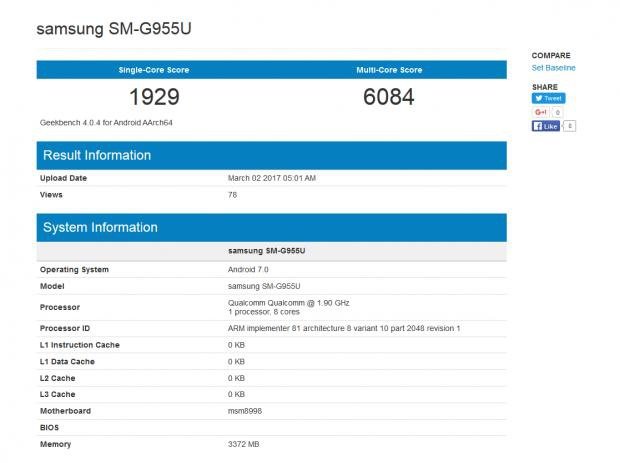The image size is (620, 463).
Task: Select the Multi-Core Score header
Action: coord(389,70)
